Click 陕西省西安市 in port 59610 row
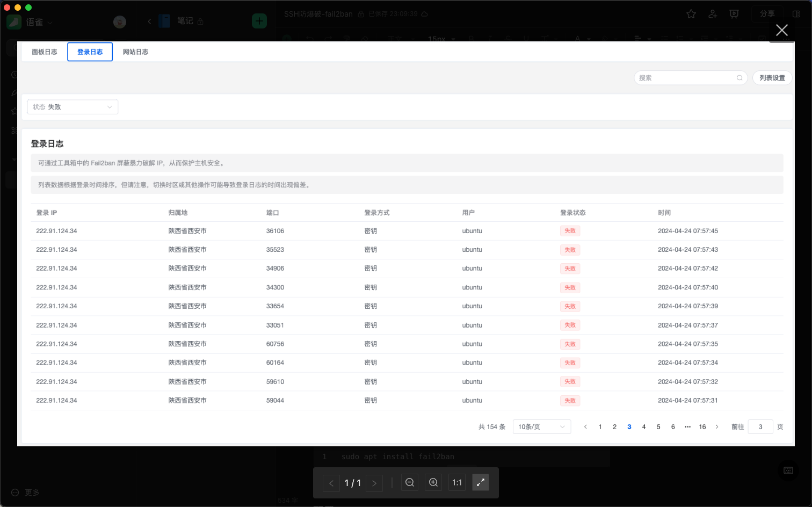Screen dimensions: 812x507 (x=187, y=382)
